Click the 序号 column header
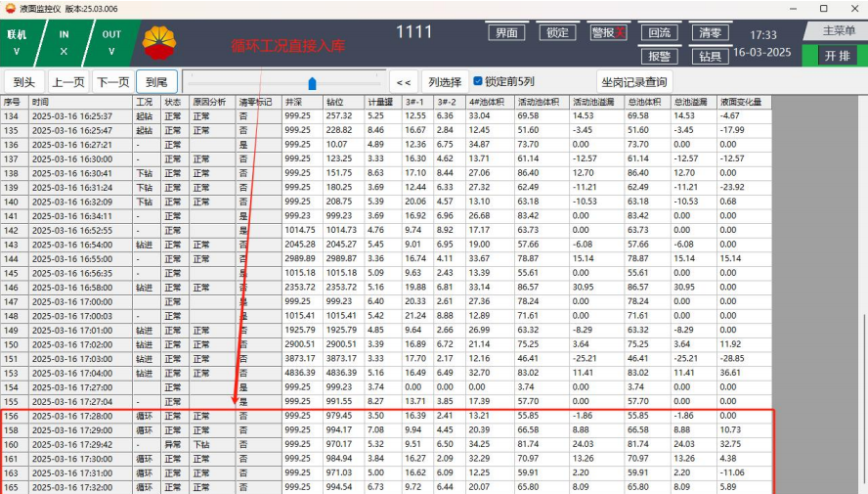Image resolution: width=868 pixels, height=494 pixels. (x=14, y=102)
